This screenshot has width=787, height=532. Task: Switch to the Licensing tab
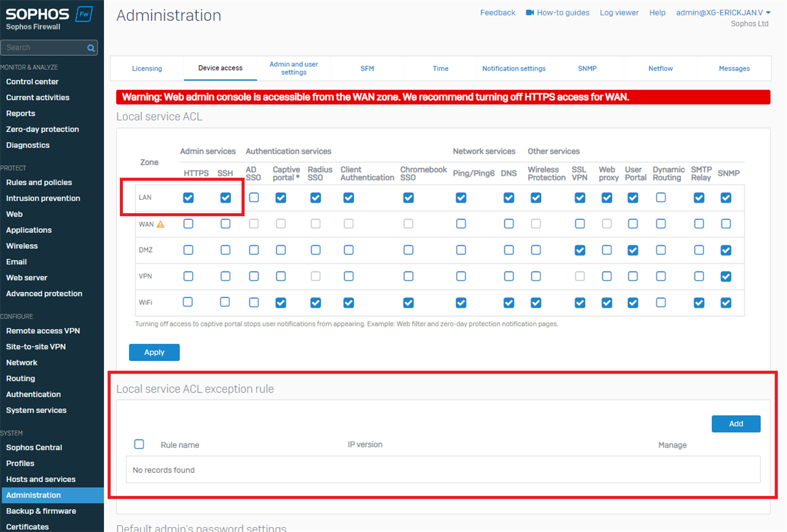point(147,69)
